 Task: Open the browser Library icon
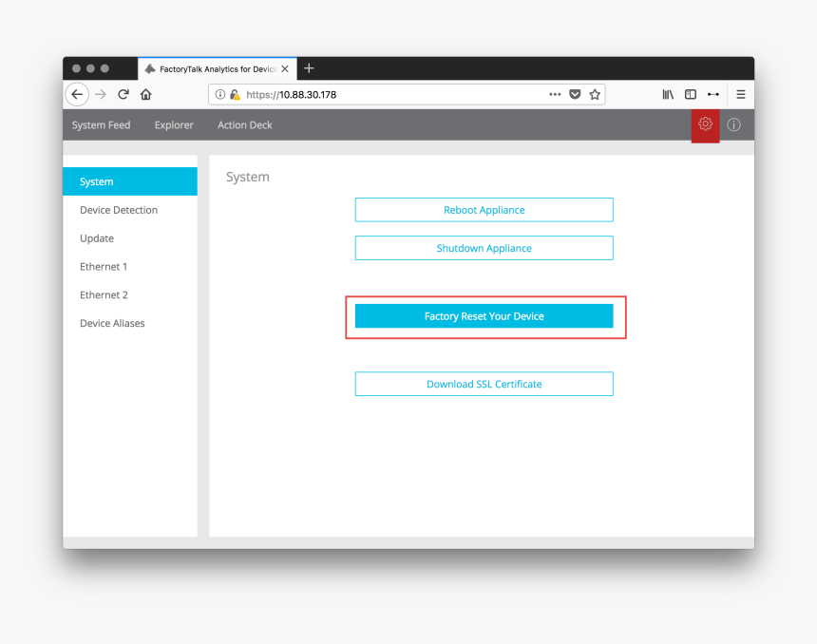pos(668,94)
